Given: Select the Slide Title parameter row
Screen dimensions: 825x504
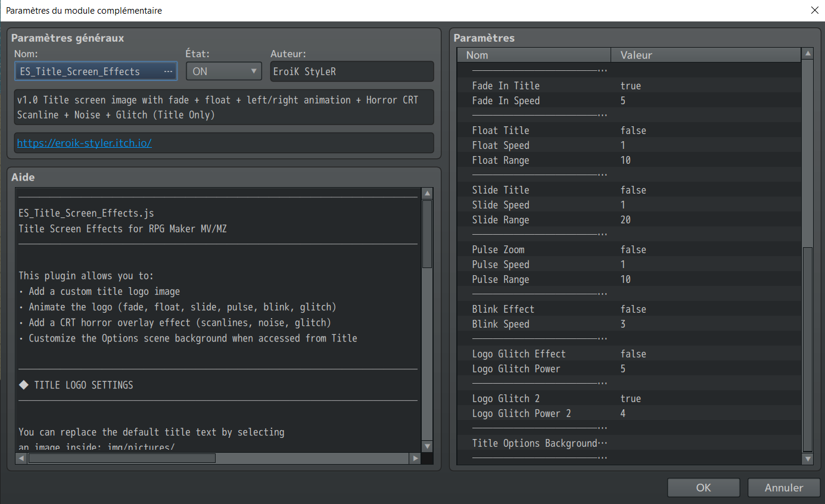Looking at the screenshot, I should click(x=629, y=190).
